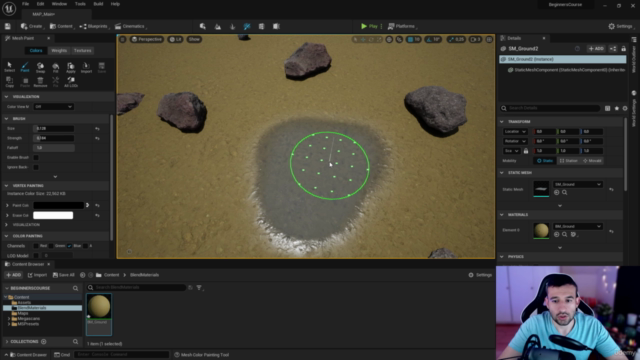Click the Add button in Details panel
This screenshot has height=360, width=640.
point(596,49)
